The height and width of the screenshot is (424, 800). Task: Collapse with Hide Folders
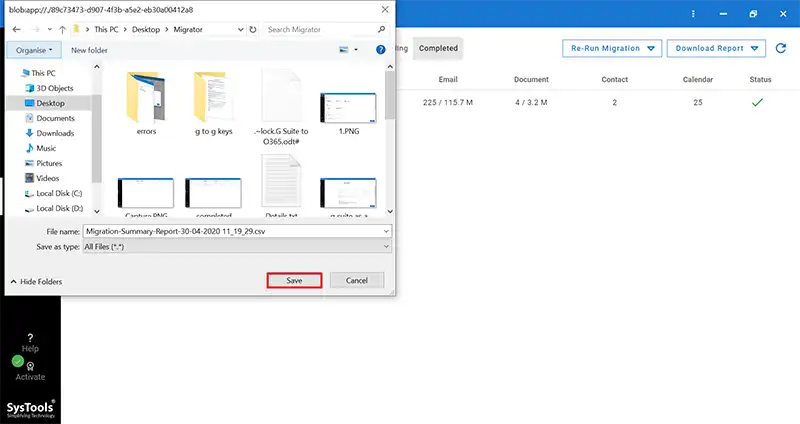[x=36, y=282]
